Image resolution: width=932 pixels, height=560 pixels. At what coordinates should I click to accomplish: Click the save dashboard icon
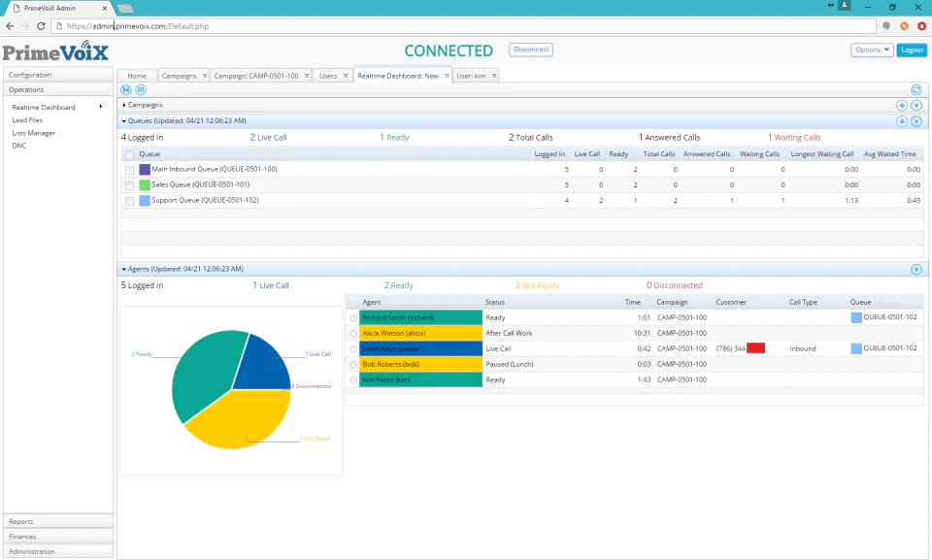coord(126,89)
